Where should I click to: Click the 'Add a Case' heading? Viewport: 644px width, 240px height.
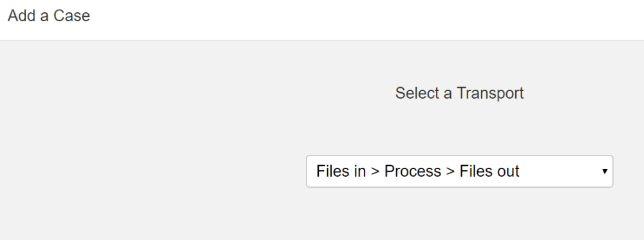(49, 15)
